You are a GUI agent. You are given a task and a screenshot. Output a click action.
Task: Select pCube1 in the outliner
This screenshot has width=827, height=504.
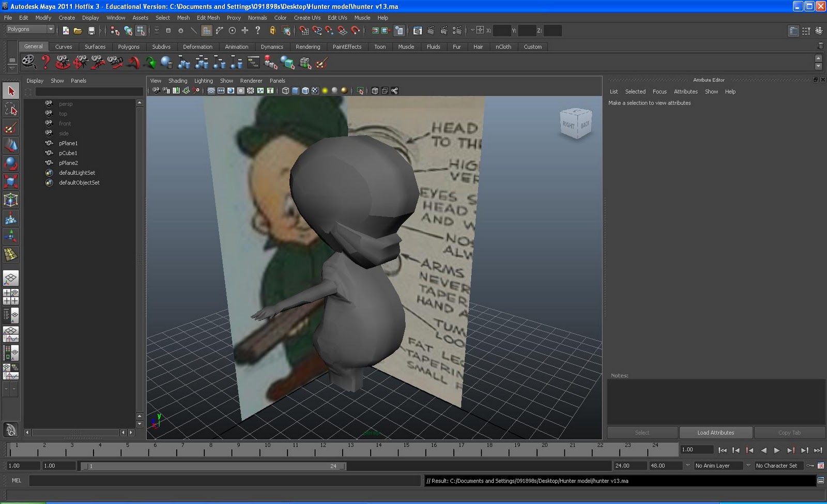click(x=68, y=153)
